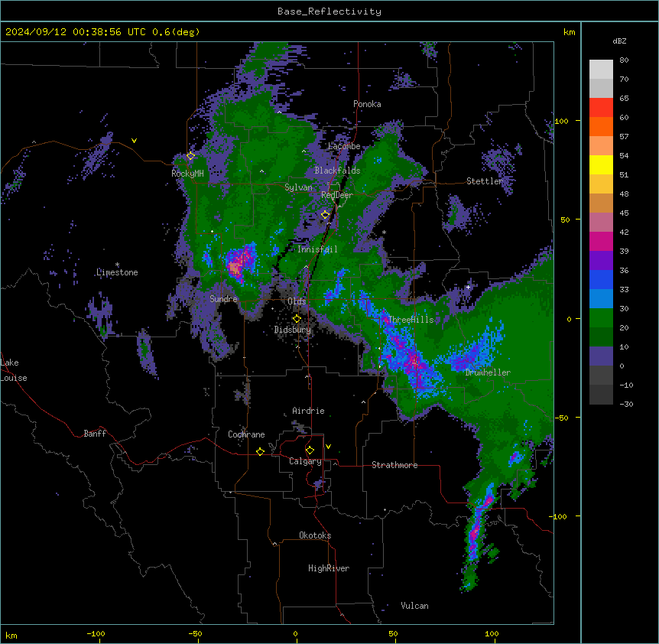The image size is (659, 644).
Task: Click the yellow diamond marker near RockyMH
Action: click(x=190, y=156)
